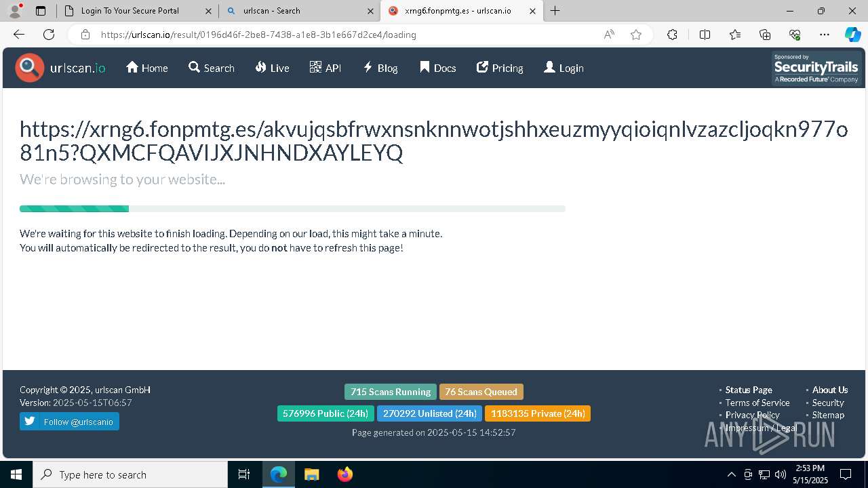Open Settings and more menu

pyautogui.click(x=825, y=35)
